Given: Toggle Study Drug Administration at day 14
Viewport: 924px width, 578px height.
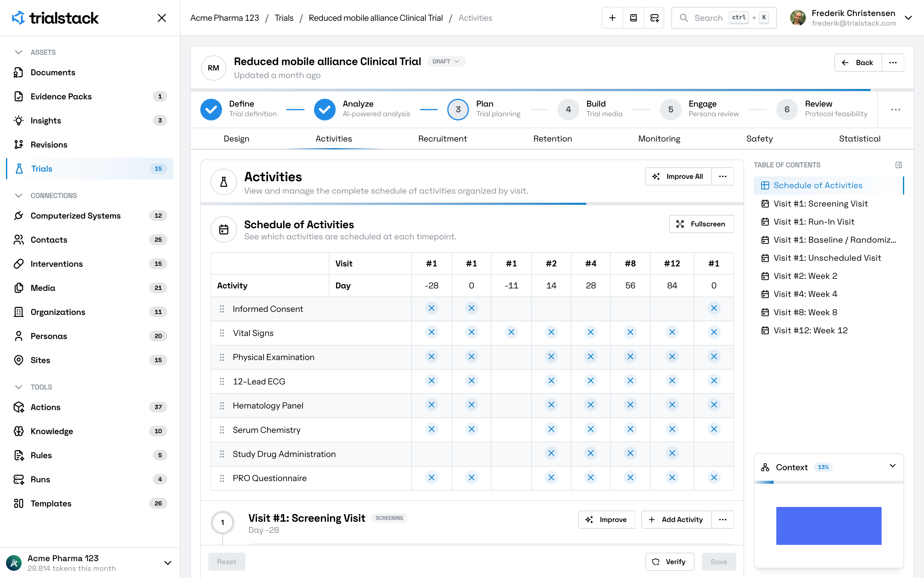Looking at the screenshot, I should (x=551, y=453).
